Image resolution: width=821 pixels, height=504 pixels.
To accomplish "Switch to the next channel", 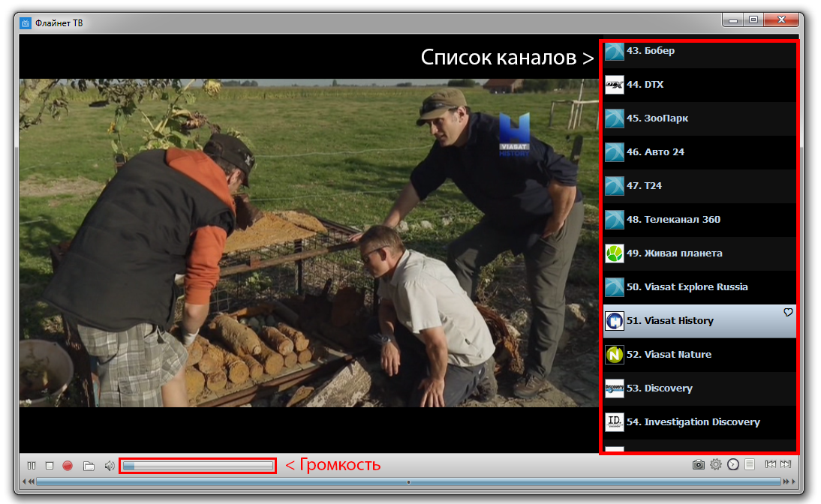I will (786, 464).
